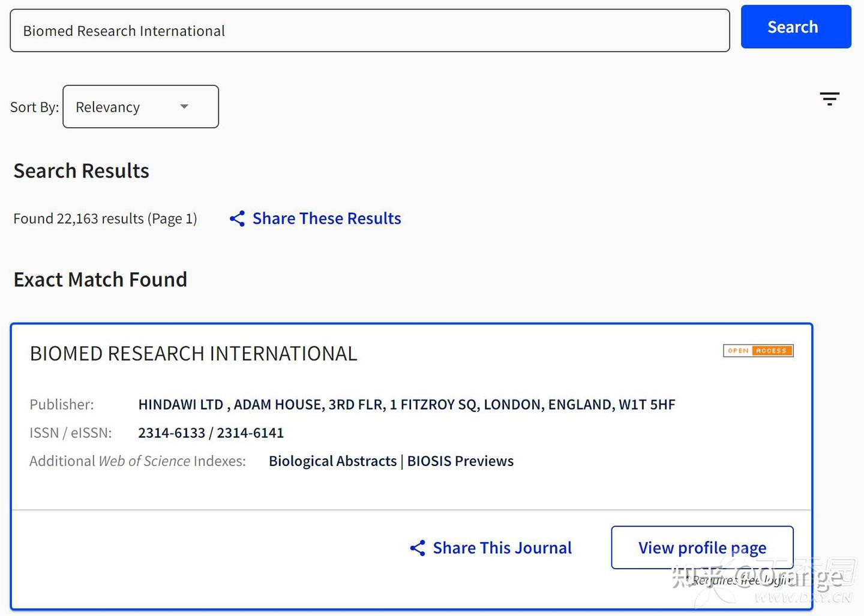The width and height of the screenshot is (864, 616).
Task: Click the filter icon at top right
Action: tap(829, 99)
